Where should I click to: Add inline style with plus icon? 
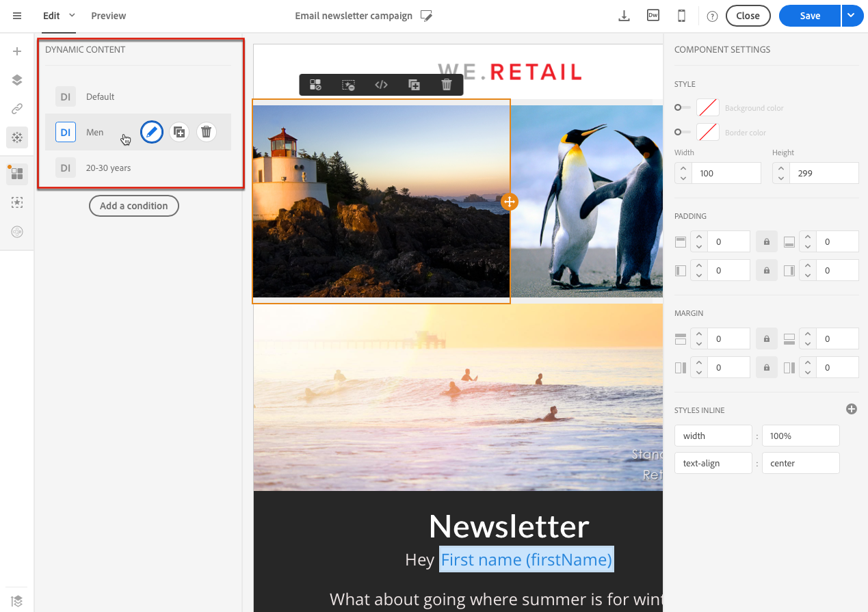pos(852,409)
